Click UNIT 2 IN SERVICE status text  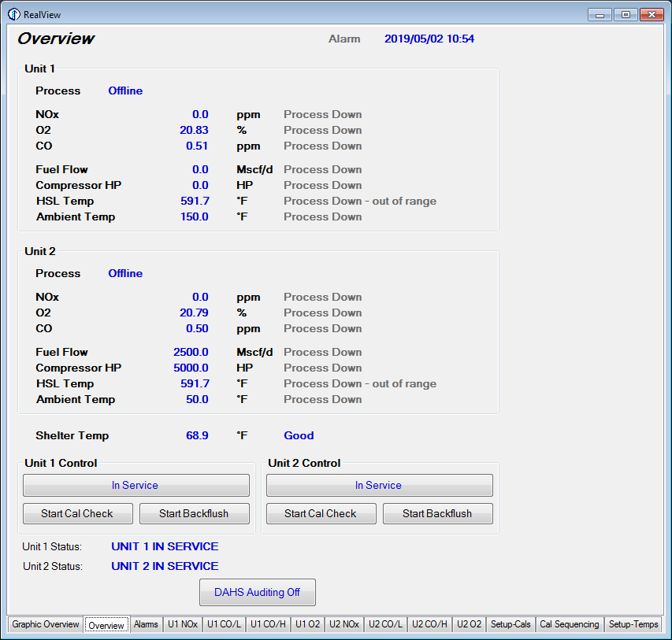(165, 566)
